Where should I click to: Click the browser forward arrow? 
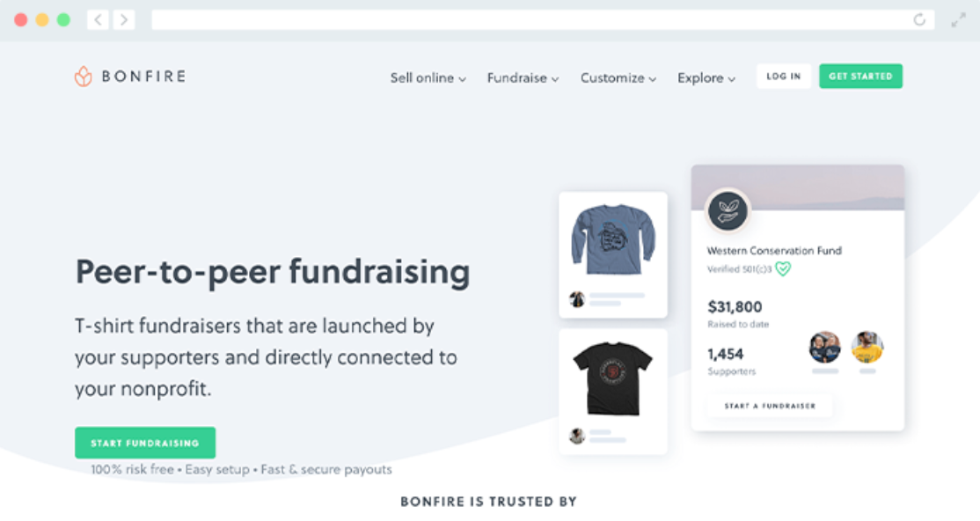[124, 20]
